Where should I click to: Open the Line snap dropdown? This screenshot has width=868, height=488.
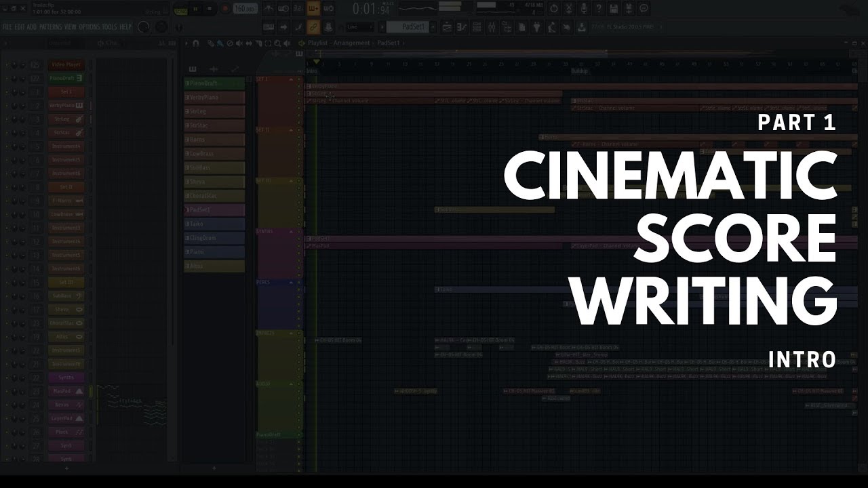[360, 27]
